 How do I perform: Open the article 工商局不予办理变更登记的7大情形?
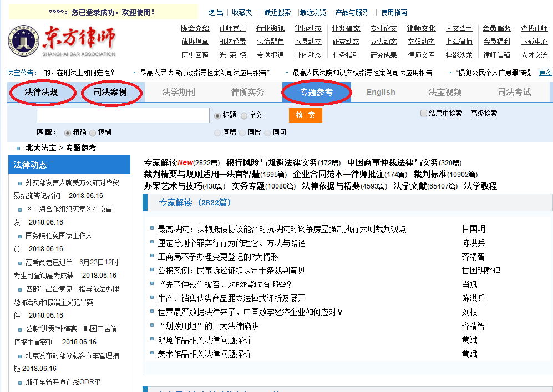tap(218, 257)
